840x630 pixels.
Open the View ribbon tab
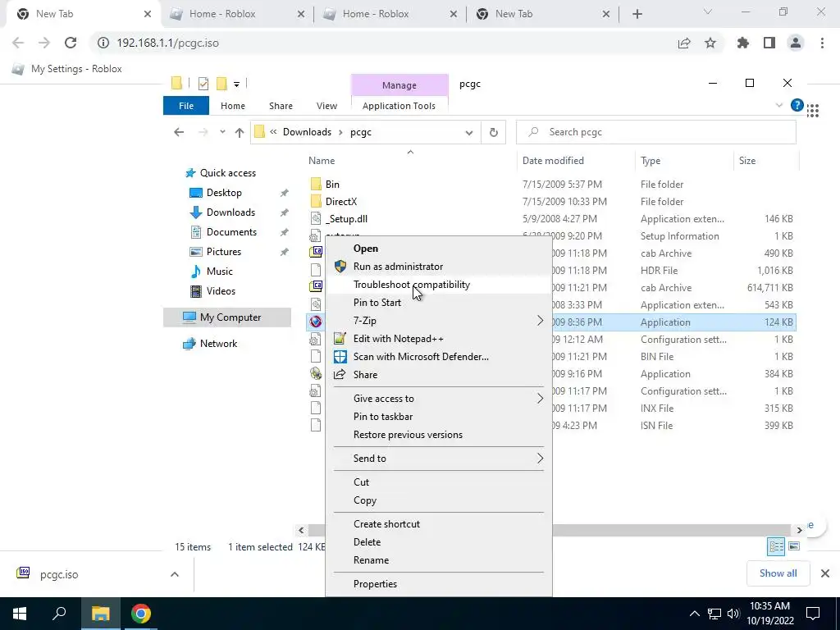coord(326,106)
